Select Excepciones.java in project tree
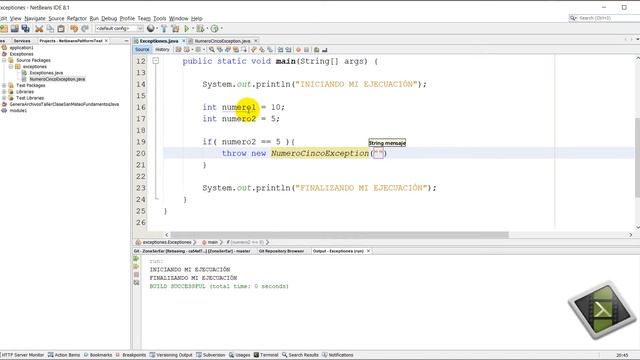 [46, 73]
